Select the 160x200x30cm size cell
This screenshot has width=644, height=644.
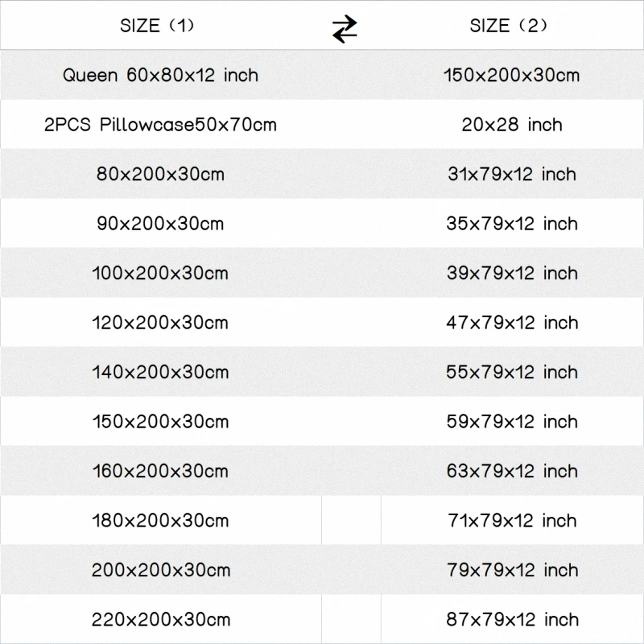[161, 471]
